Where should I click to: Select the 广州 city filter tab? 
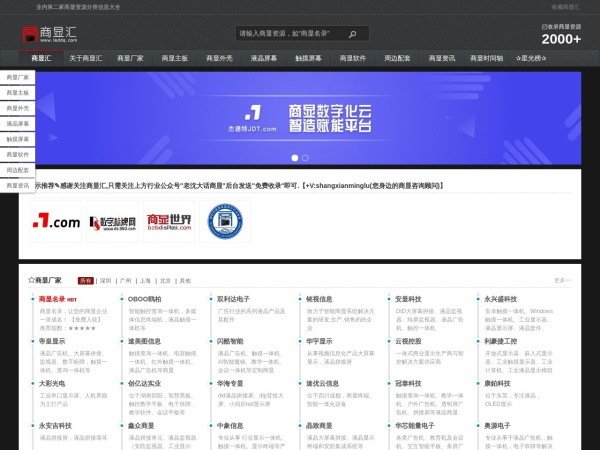click(x=125, y=280)
